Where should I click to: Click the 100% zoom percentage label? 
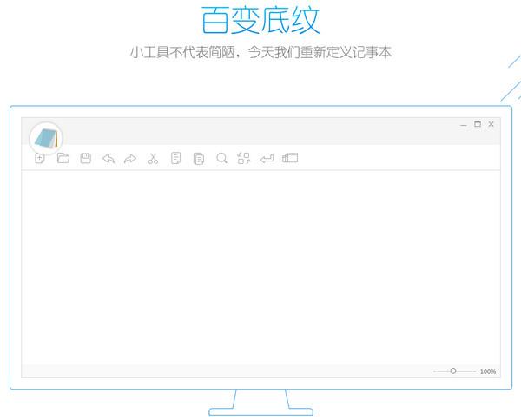pos(488,371)
